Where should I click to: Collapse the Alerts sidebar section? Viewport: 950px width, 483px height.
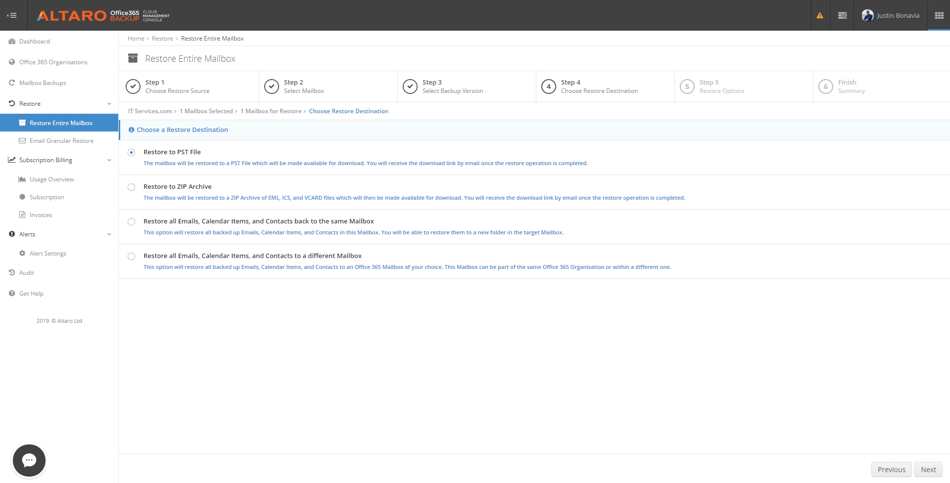(109, 234)
